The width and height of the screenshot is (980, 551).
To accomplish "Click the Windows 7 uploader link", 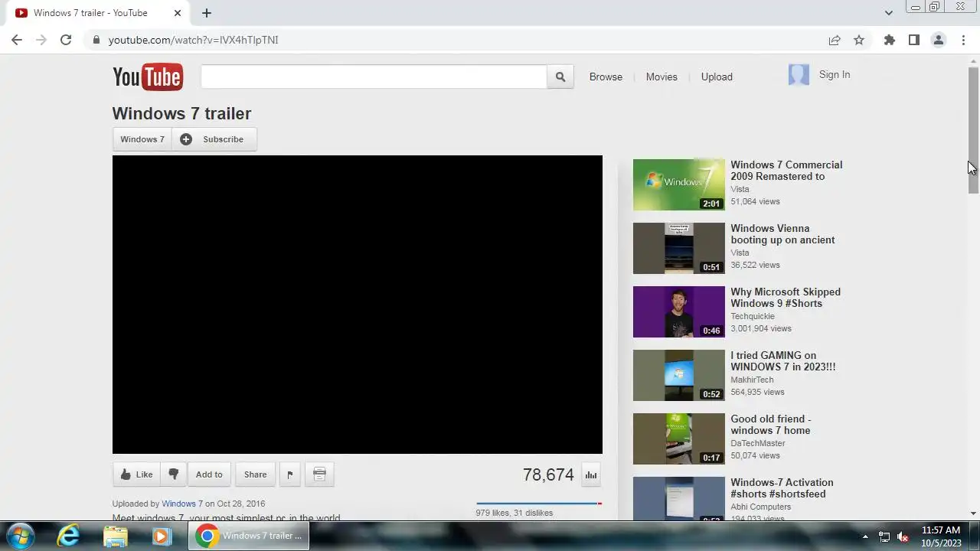I will [182, 504].
